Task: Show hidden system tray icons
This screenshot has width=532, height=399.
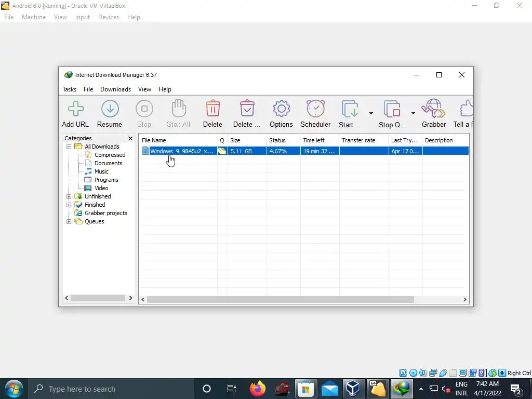Action: pos(421,389)
